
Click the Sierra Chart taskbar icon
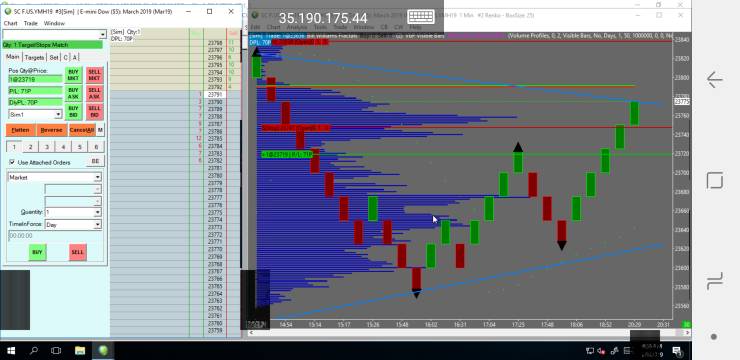[x=103, y=351]
